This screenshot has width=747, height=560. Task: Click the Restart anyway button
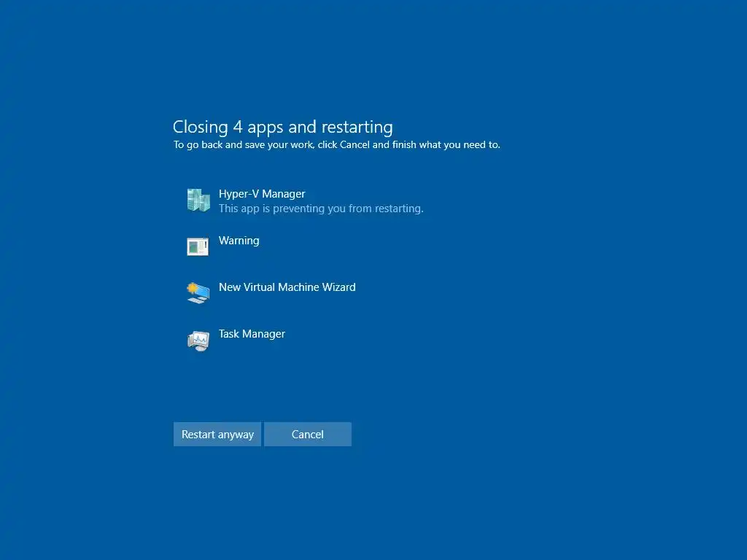tap(217, 435)
